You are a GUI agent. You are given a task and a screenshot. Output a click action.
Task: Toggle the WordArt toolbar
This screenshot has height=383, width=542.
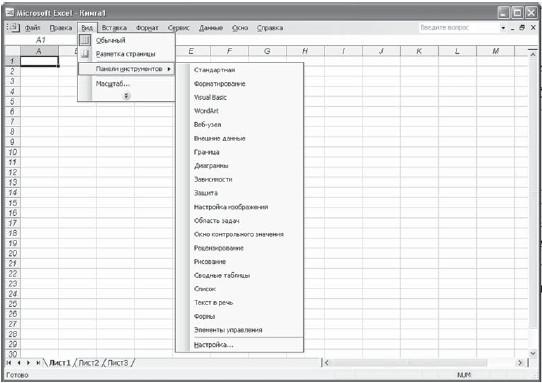[240, 111]
